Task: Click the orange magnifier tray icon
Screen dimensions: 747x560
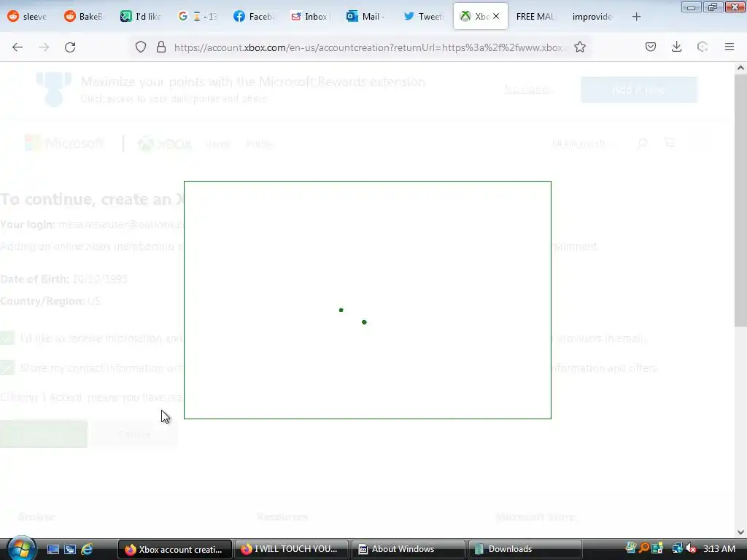Action: coord(644,548)
